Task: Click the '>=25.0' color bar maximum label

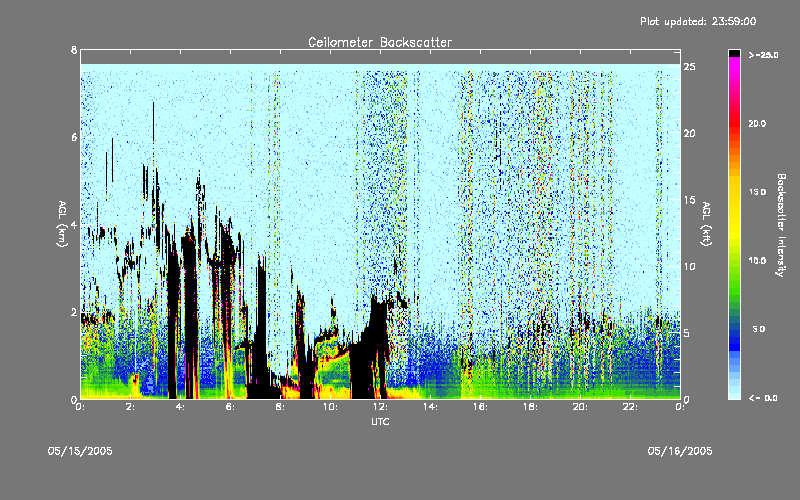Action: coord(764,55)
